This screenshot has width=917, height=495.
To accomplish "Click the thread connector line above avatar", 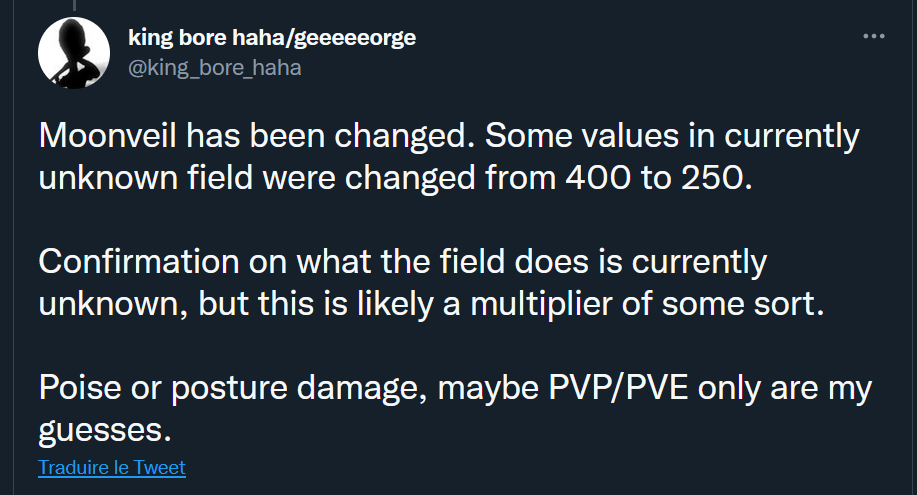I will tap(74, 5).
